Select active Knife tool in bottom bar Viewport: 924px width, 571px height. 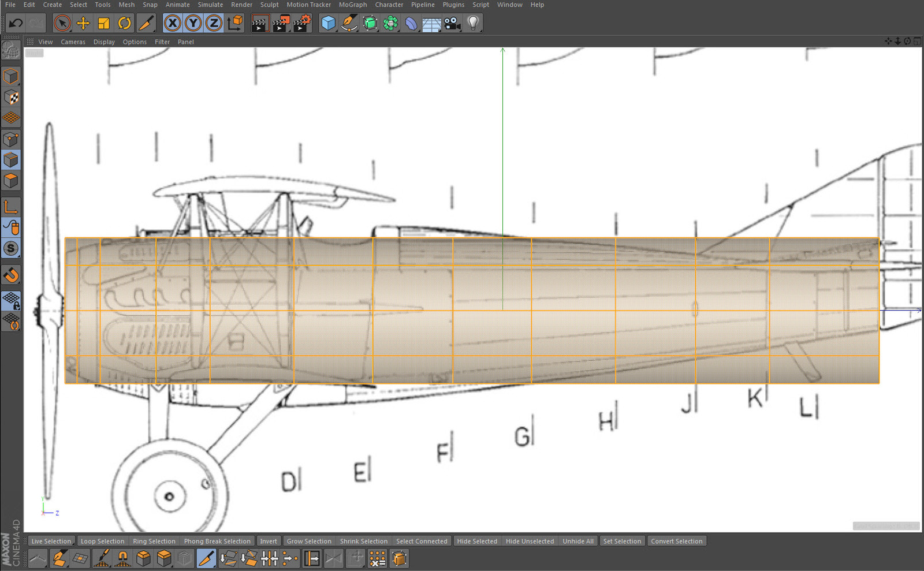[x=206, y=558]
